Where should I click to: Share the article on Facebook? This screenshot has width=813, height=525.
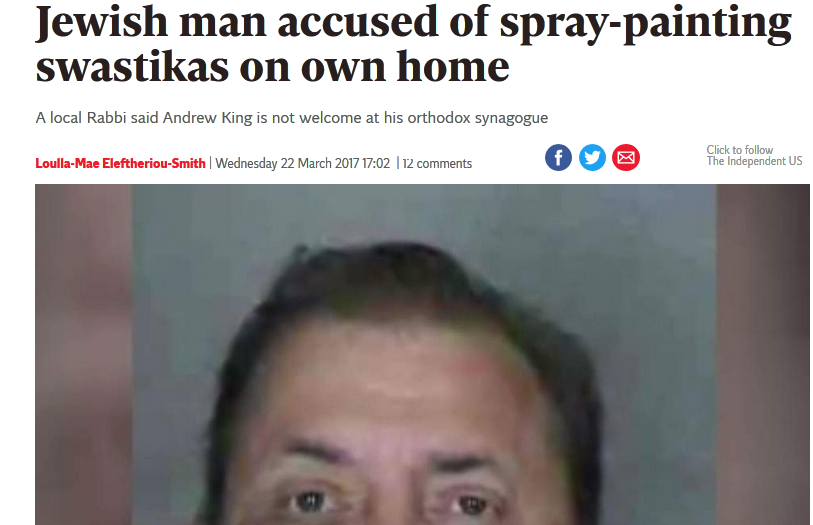[x=558, y=158]
